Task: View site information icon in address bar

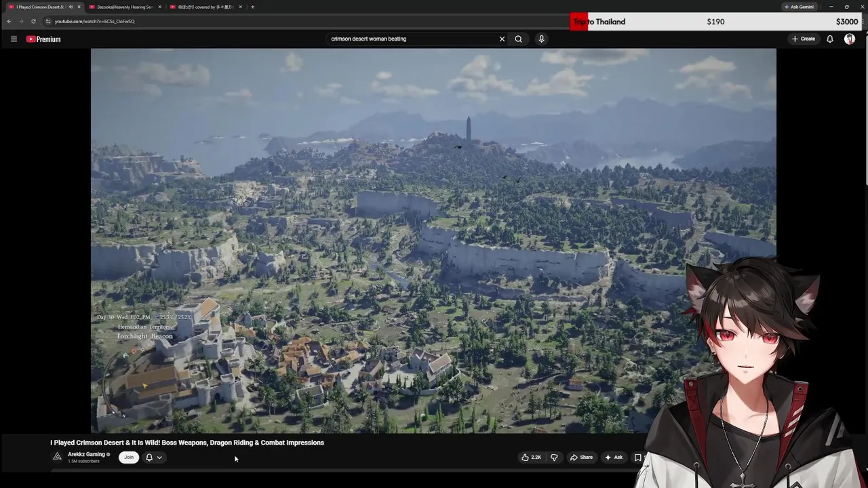Action: (47, 21)
